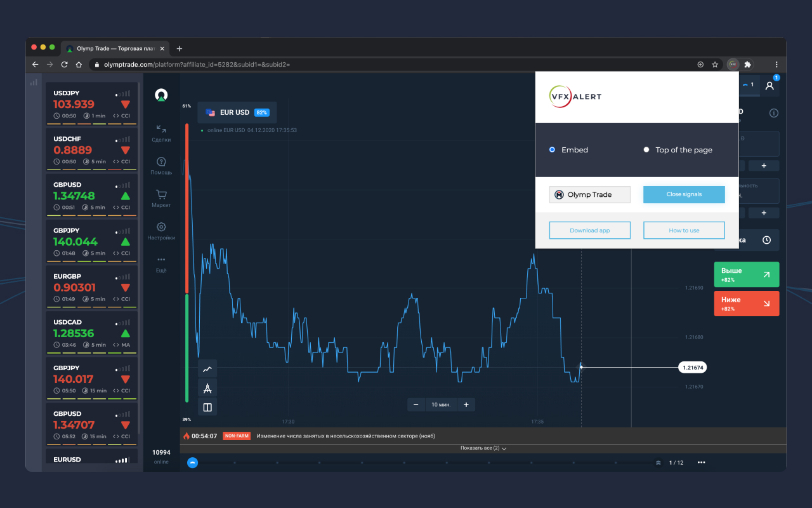Select the 10 мин. timeframe label
812x508 pixels.
(x=441, y=404)
